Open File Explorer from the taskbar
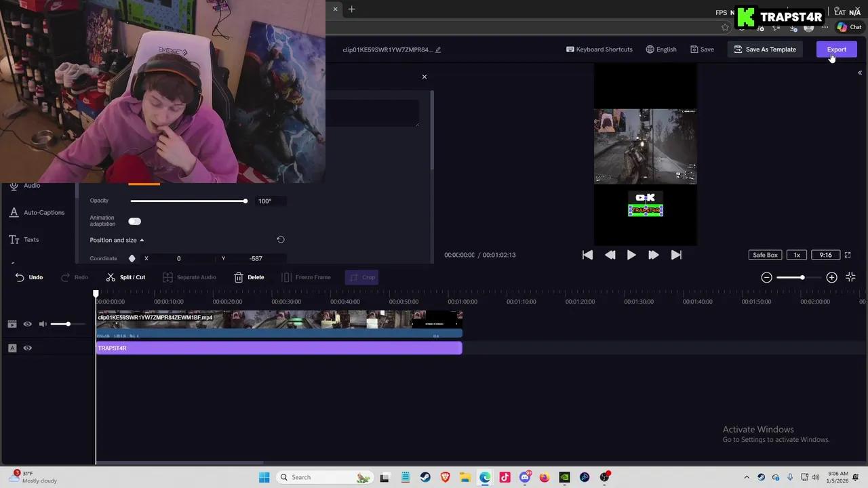The image size is (868, 488). point(465,477)
